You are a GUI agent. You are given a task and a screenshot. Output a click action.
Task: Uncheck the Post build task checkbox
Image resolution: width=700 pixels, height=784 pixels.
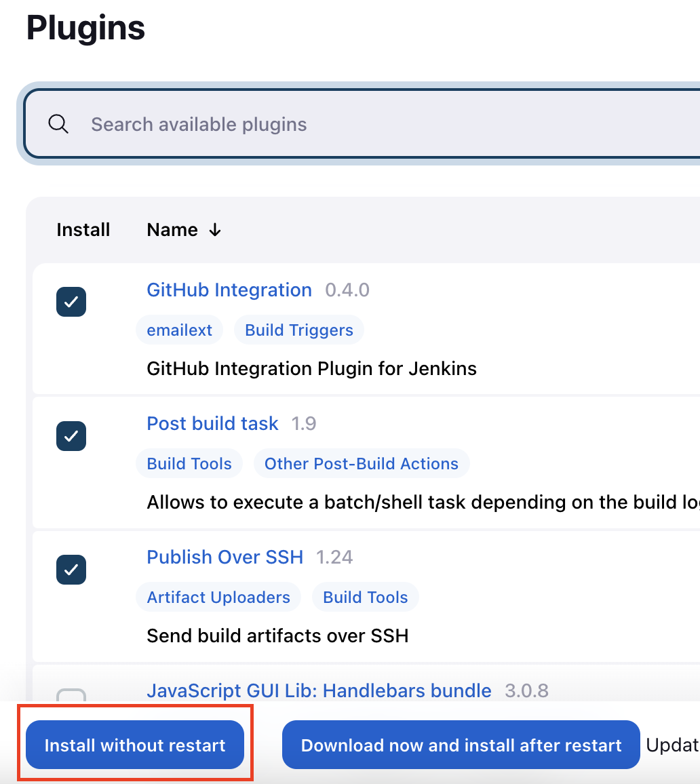point(71,435)
